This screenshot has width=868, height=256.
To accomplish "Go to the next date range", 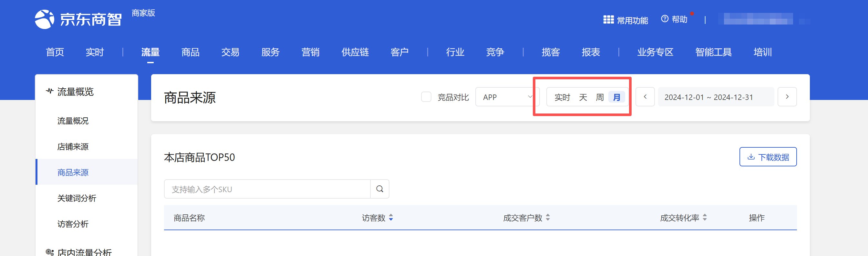I will click(x=787, y=97).
